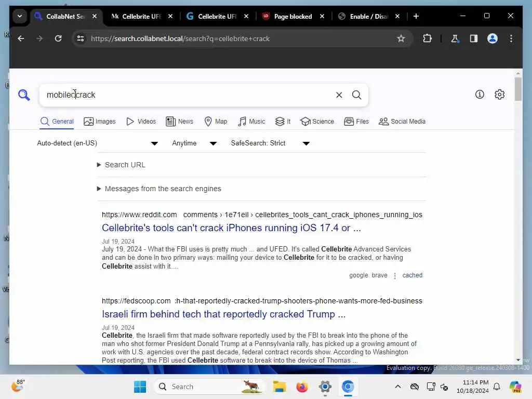Open the cached link for reddit result
The width and height of the screenshot is (532, 399).
click(412, 275)
